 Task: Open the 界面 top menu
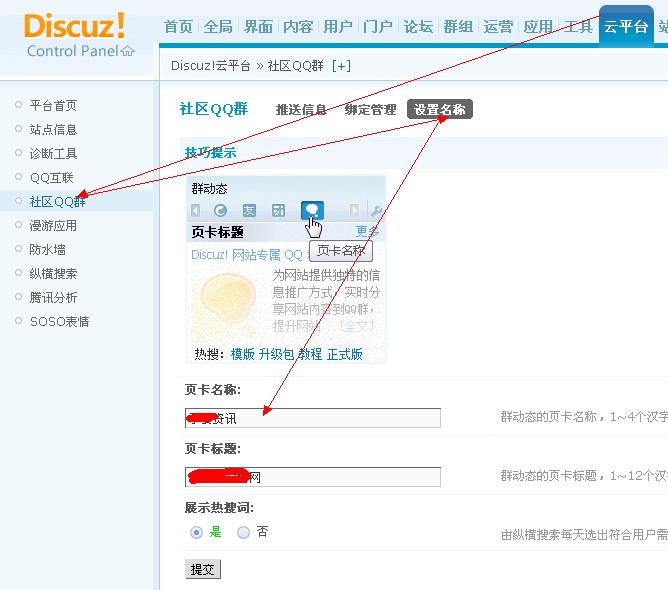pos(258,26)
